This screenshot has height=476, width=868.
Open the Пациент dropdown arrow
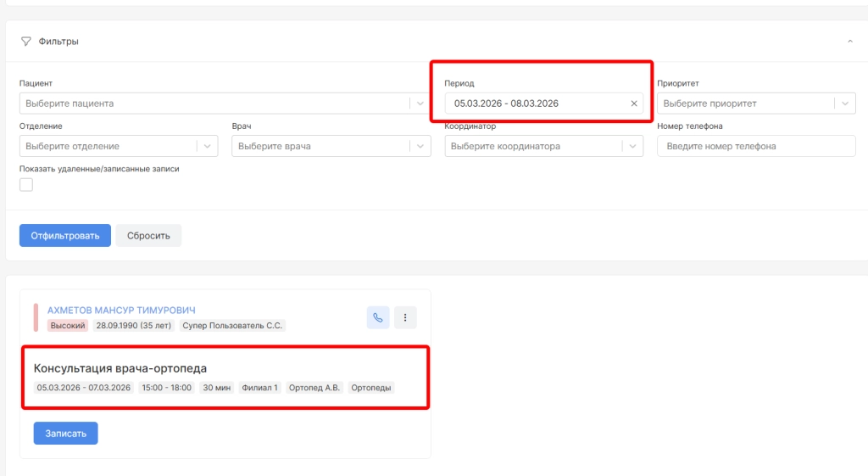(x=420, y=104)
